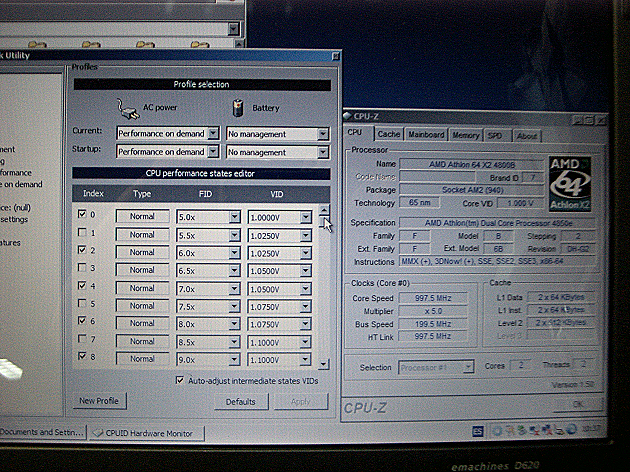630x472 pixels.
Task: Click the Normal type button for index 0
Action: tap(142, 216)
